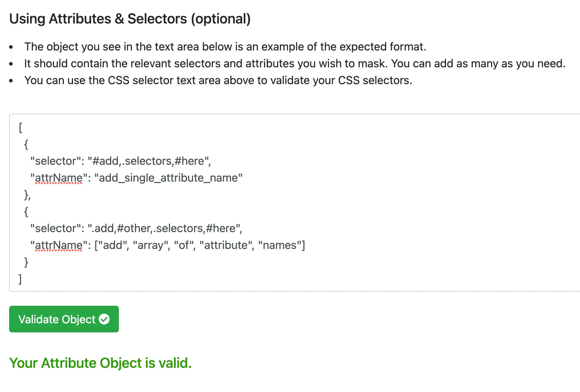Click the first opening curly brace
The height and width of the screenshot is (392, 580).
[26, 144]
